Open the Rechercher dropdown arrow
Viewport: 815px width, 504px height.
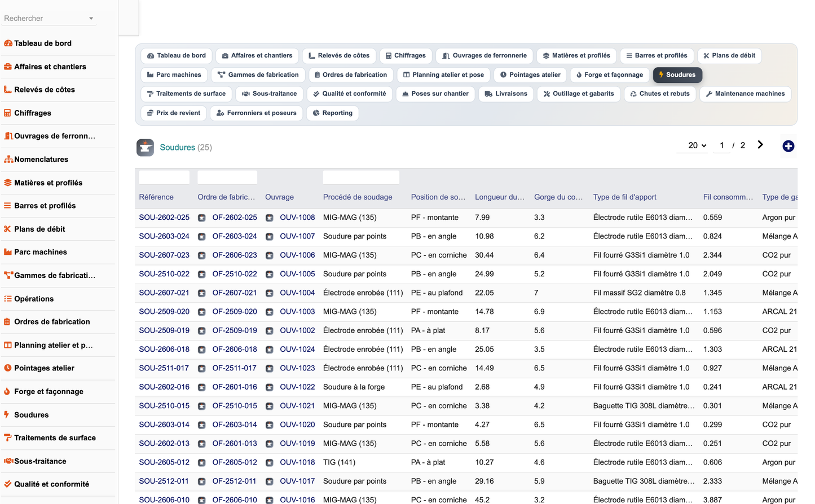[91, 19]
